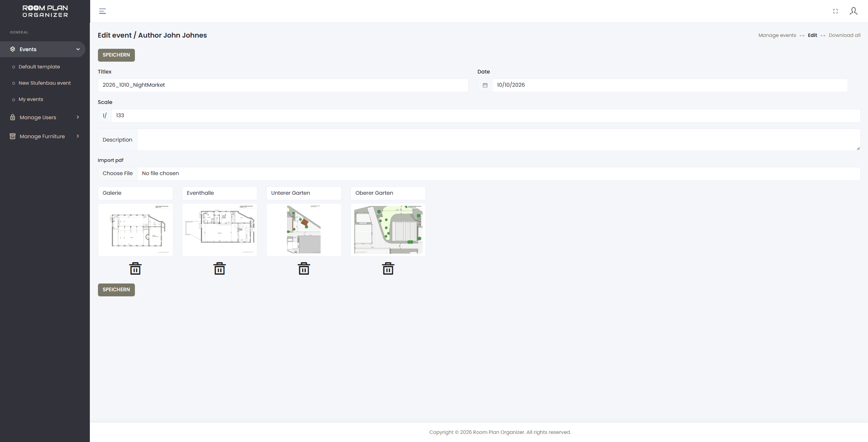Click the Choose File button

pos(118,173)
